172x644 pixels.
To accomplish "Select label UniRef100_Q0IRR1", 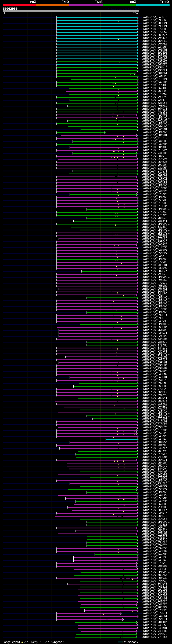I will tap(154, 50).
